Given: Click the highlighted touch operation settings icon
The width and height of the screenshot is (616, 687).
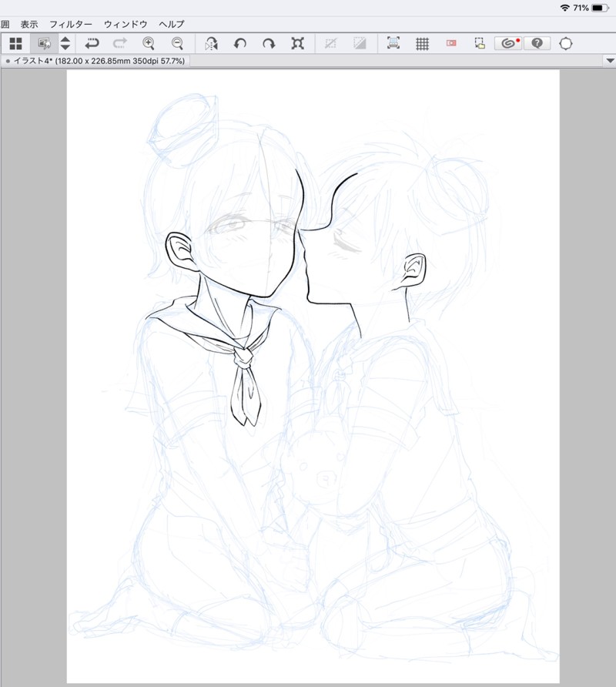Looking at the screenshot, I should [x=44, y=43].
